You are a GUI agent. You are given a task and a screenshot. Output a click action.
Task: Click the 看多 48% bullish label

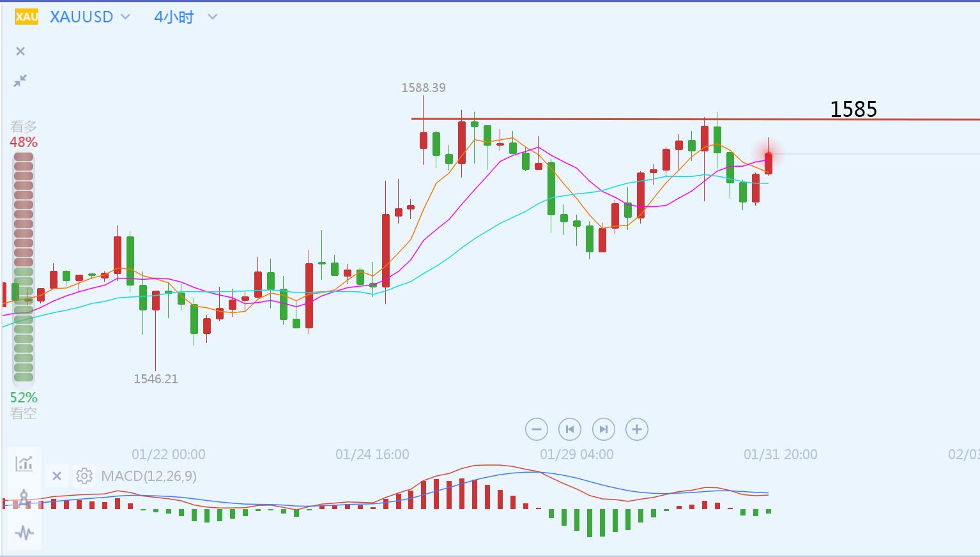click(24, 135)
